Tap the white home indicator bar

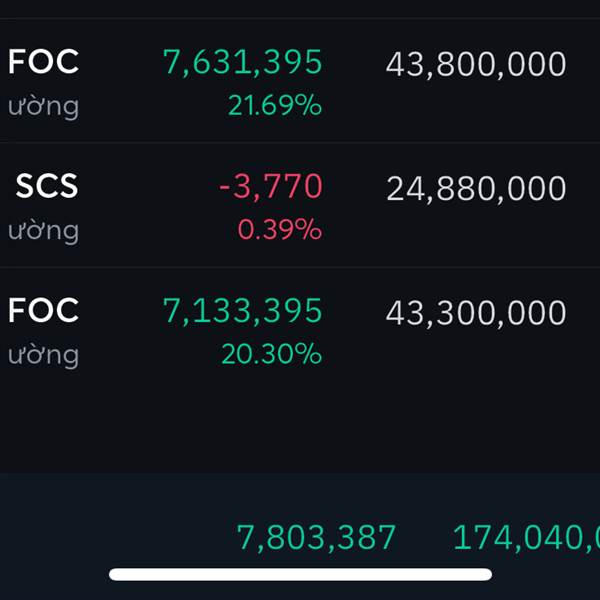300,574
